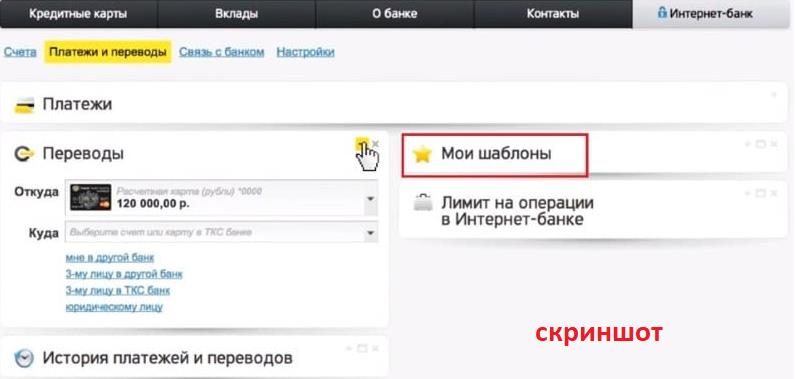Minimize the Мои шаблоны widget
Viewport: 795px width, 379px height.
coord(747,144)
